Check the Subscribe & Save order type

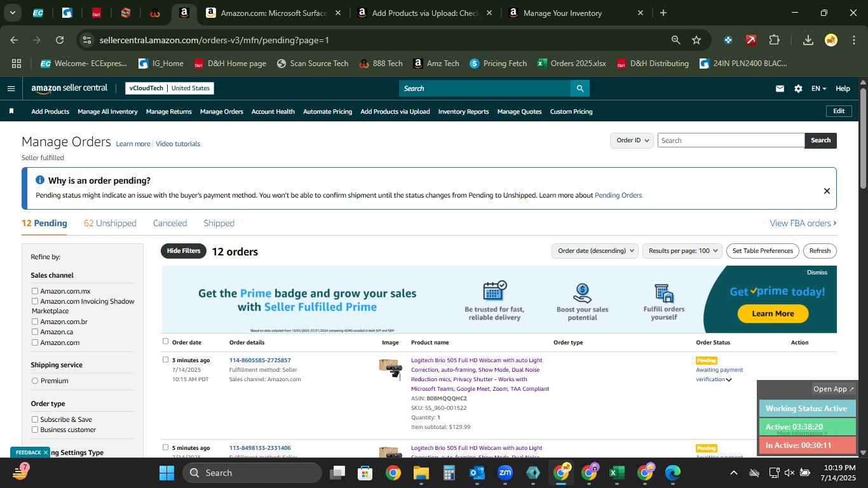(36, 419)
